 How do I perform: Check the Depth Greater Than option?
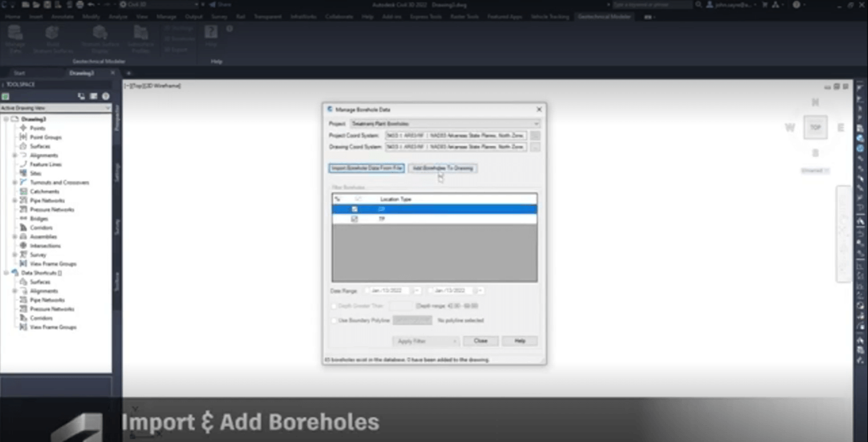334,306
